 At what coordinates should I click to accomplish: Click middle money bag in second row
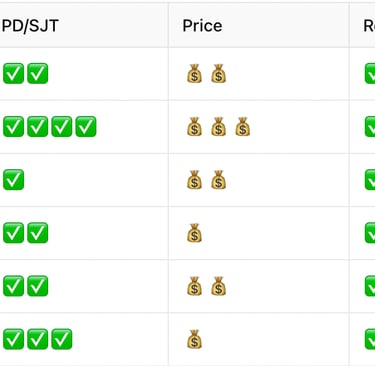pyautogui.click(x=219, y=127)
